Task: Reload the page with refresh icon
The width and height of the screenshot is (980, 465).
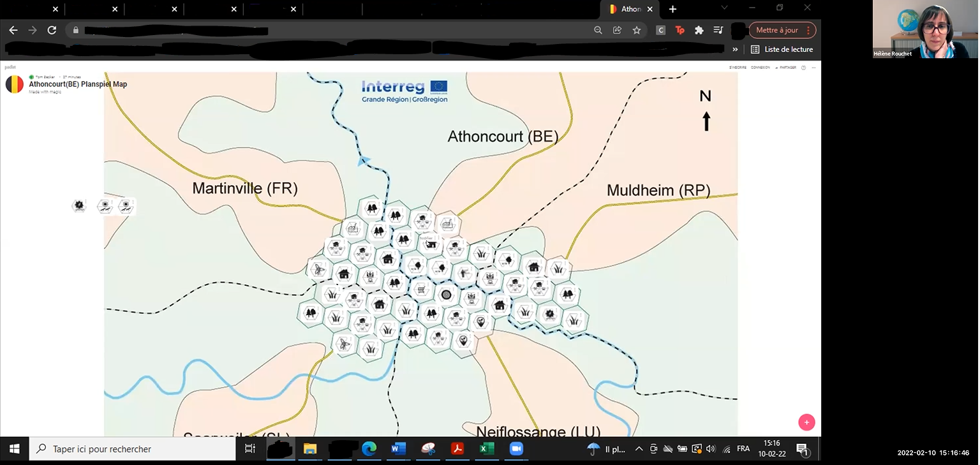Action: pyautogui.click(x=52, y=30)
